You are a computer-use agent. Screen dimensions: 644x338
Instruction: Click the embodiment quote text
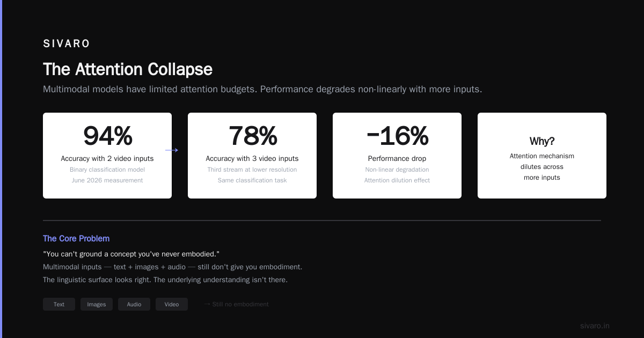(131, 254)
